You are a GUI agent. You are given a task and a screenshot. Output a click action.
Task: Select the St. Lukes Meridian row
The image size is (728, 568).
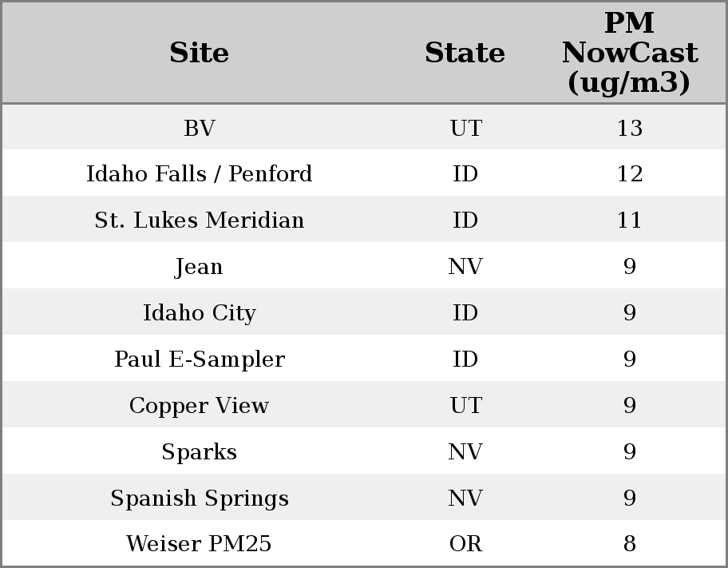(199, 220)
